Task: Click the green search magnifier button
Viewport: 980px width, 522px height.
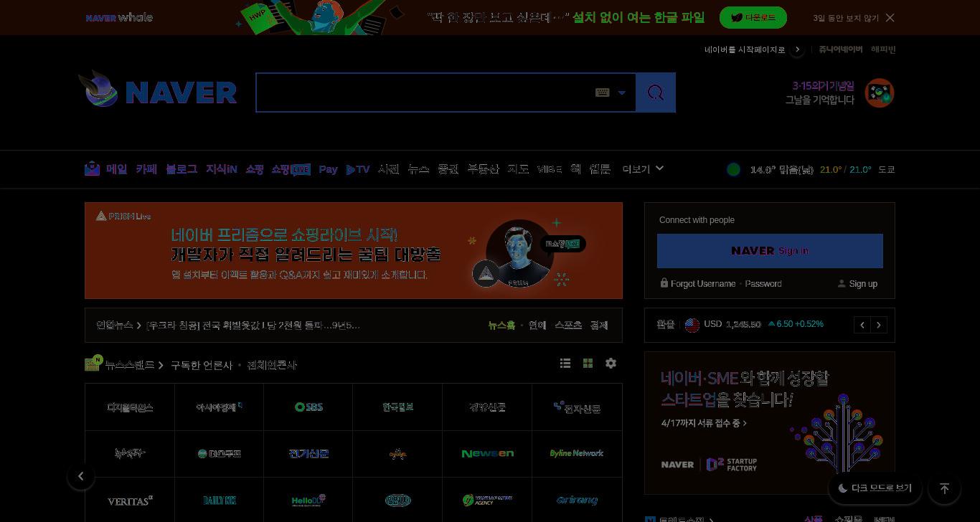Action: 656,92
